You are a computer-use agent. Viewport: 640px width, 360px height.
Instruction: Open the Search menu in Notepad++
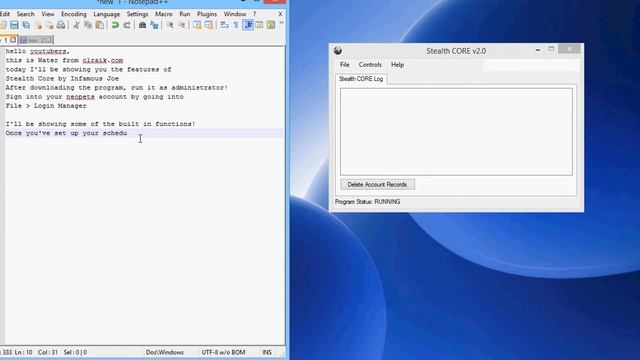(25, 14)
